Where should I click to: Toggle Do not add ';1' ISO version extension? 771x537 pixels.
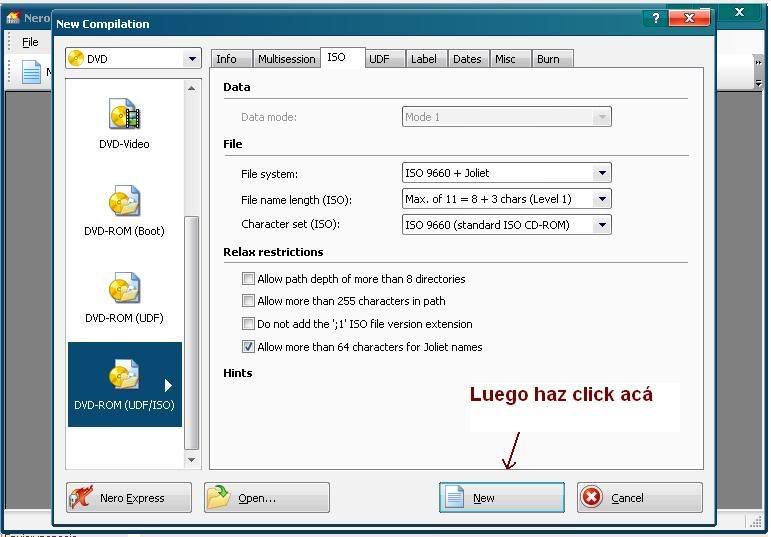tap(248, 324)
